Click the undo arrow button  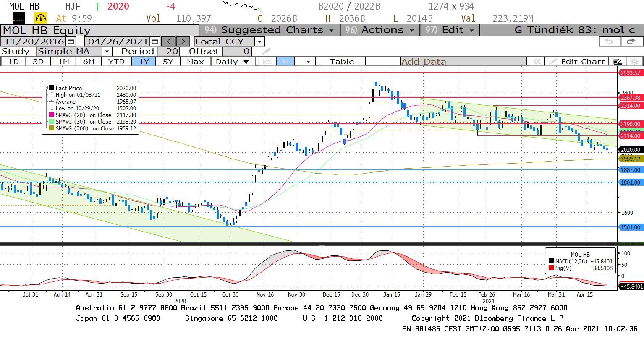[609, 41]
